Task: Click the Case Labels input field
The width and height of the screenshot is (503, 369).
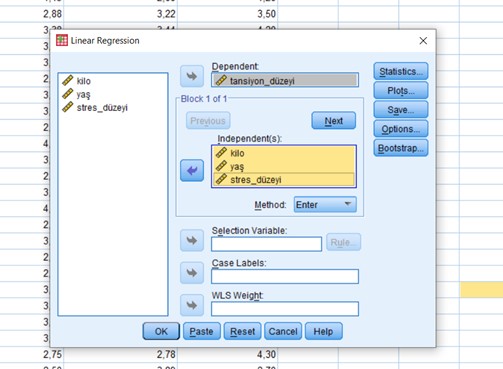Action: (x=285, y=276)
